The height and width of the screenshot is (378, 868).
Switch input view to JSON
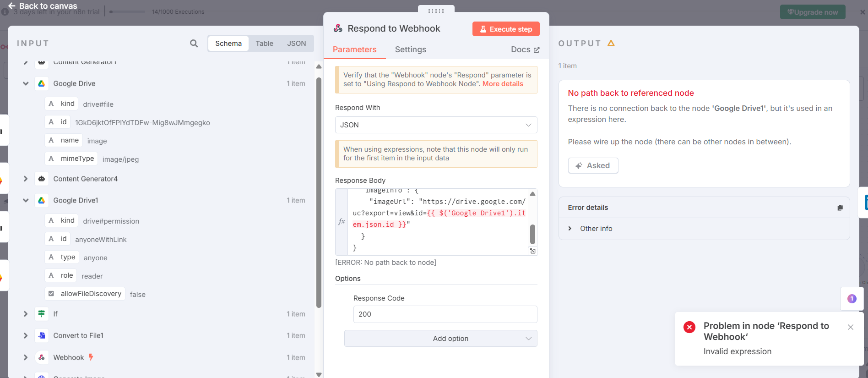coord(296,44)
